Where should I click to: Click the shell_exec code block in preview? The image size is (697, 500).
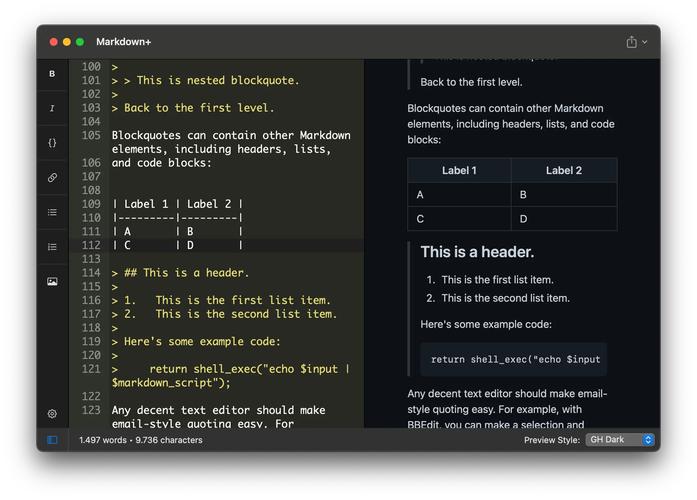click(x=515, y=359)
